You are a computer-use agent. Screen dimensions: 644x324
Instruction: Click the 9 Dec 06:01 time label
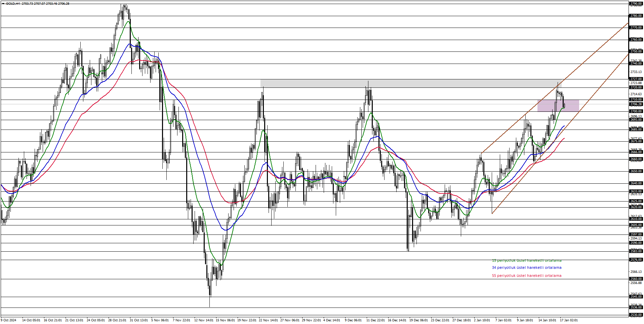(353, 320)
